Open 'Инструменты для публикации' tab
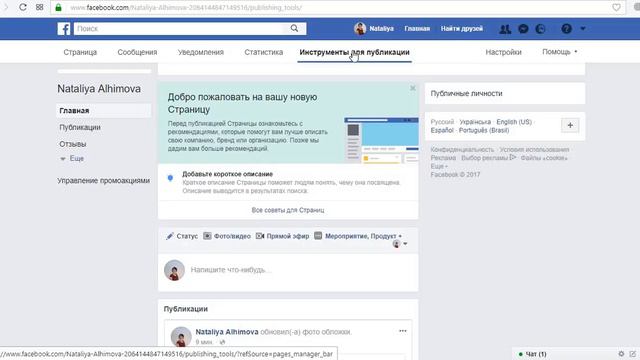640x360 pixels. pyautogui.click(x=354, y=52)
